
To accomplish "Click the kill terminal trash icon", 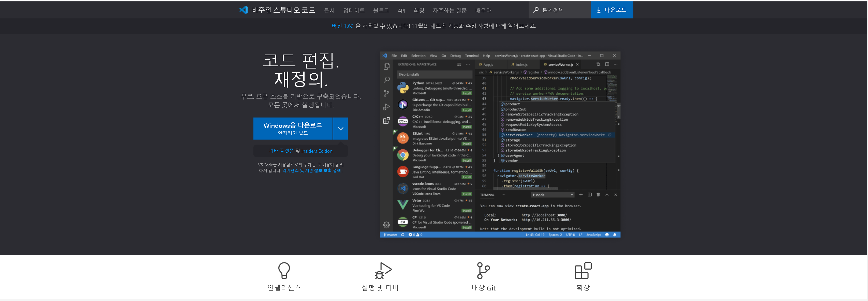I will coord(598,195).
